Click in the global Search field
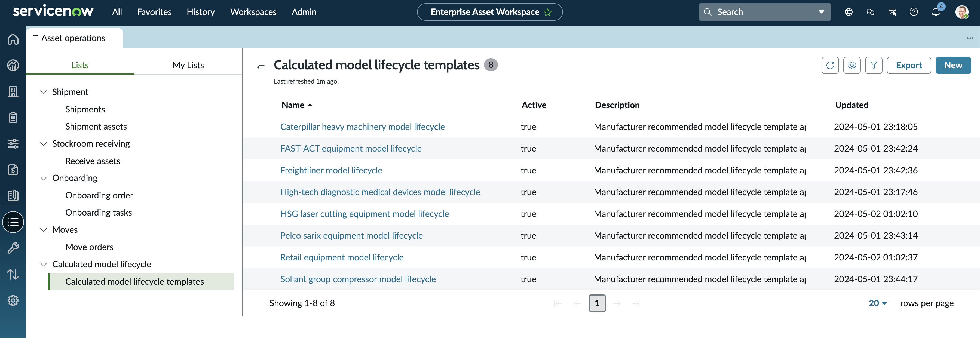Viewport: 980px width, 338px height. point(755,12)
